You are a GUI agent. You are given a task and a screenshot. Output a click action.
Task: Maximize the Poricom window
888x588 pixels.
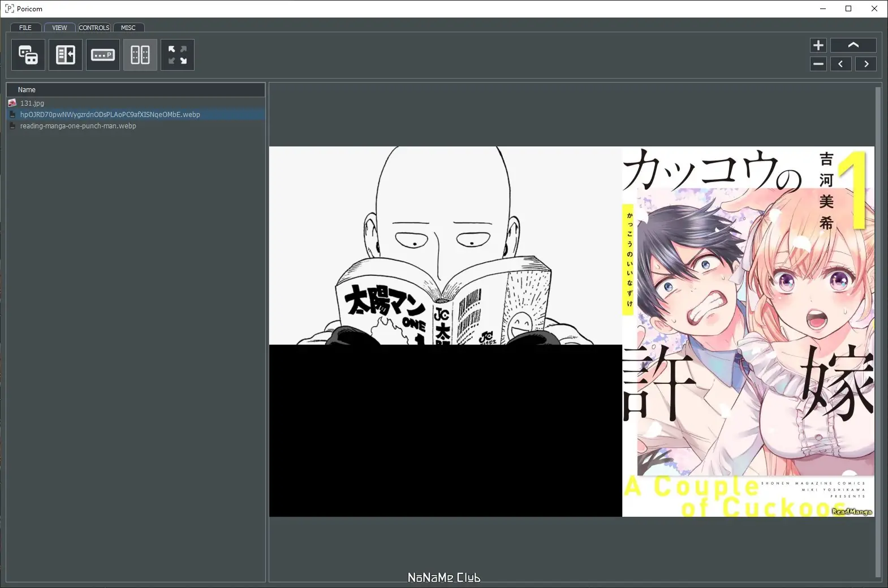[x=848, y=8]
